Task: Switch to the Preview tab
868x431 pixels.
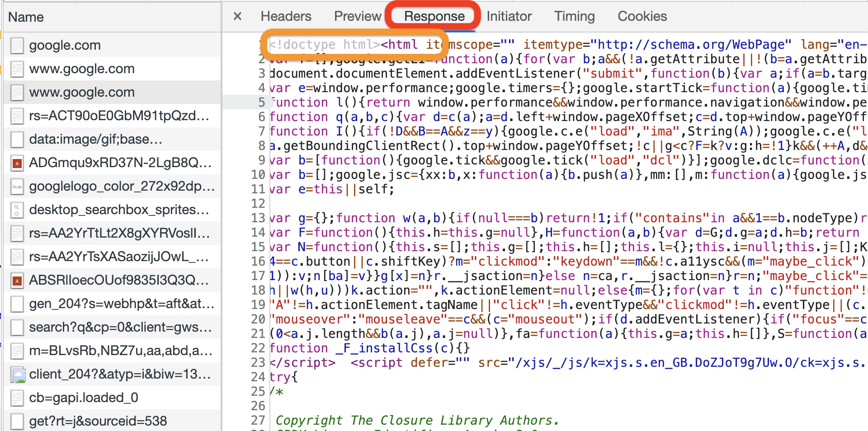Action: [358, 17]
